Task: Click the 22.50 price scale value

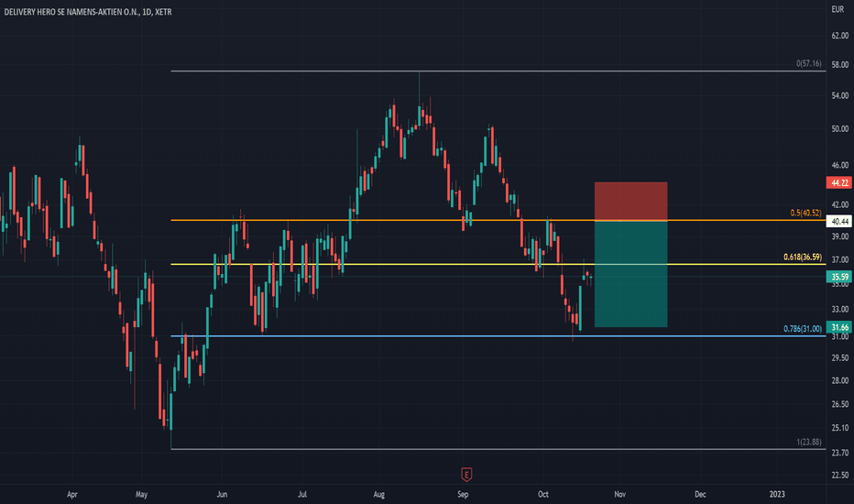Action: click(840, 475)
